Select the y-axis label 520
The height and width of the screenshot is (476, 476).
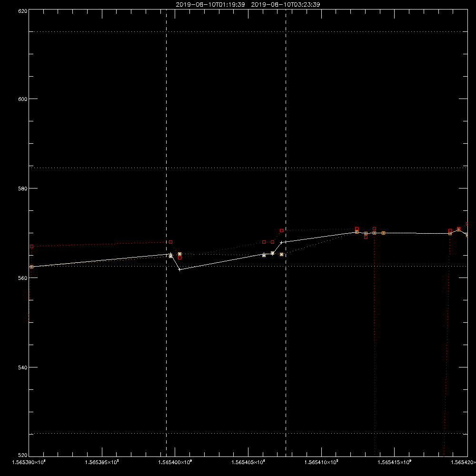point(23,456)
